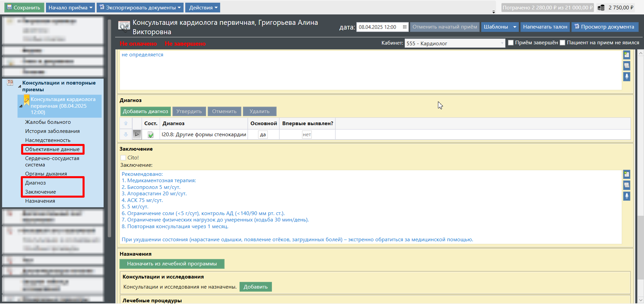Click the stacked-pages icon beside the Заключение text box

(x=626, y=185)
